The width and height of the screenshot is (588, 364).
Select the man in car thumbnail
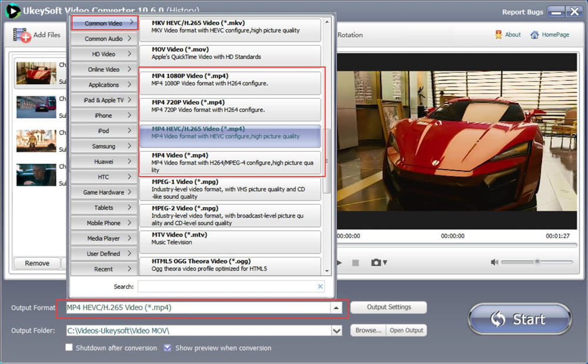[x=36, y=175]
